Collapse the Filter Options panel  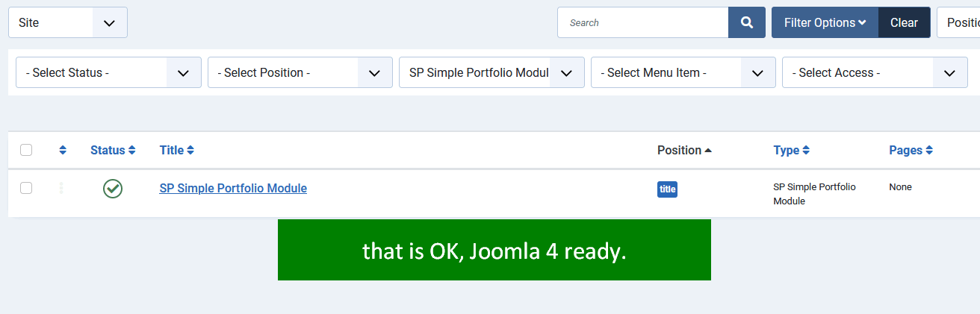825,22
